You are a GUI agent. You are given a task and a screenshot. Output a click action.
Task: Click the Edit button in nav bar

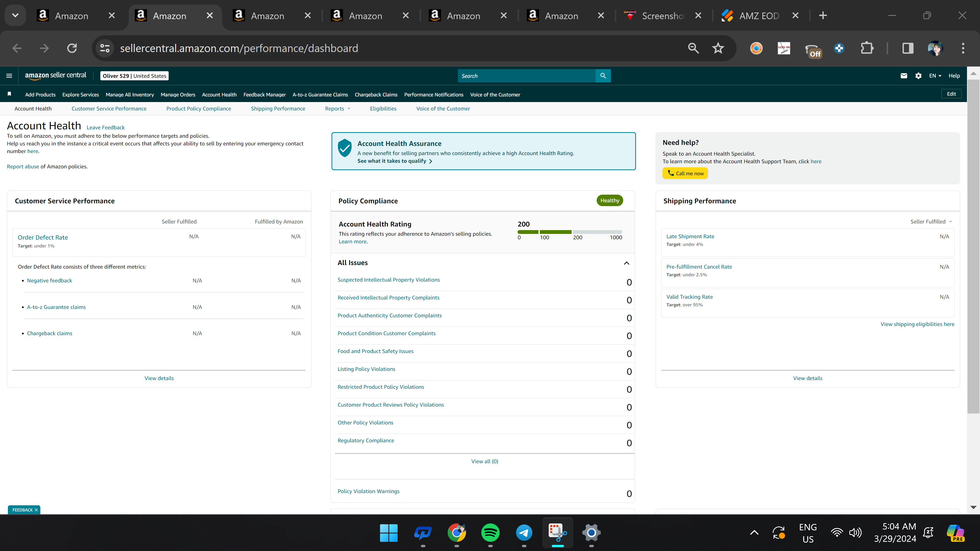[951, 94]
